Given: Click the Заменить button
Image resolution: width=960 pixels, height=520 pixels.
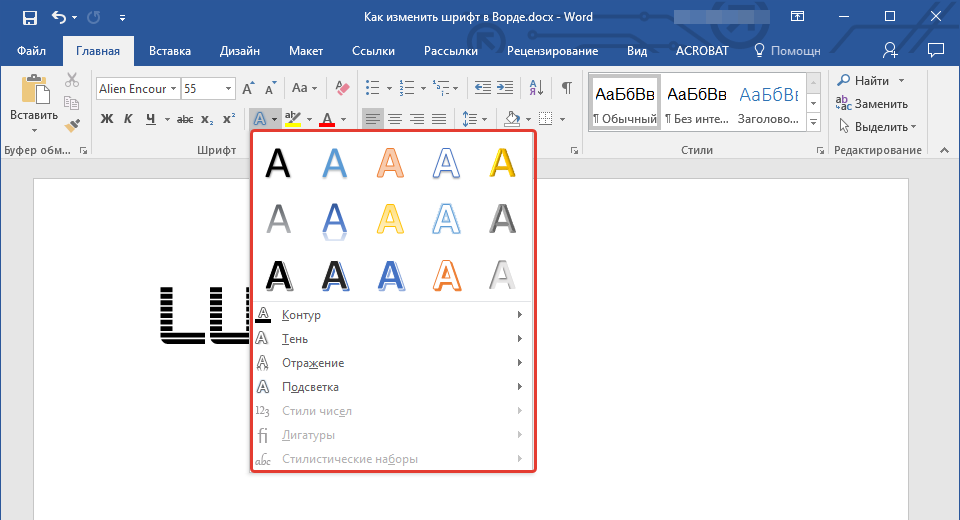Looking at the screenshot, I should 872,103.
